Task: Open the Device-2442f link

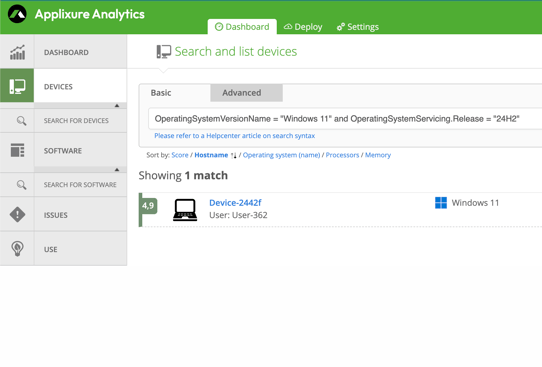Action: 235,203
